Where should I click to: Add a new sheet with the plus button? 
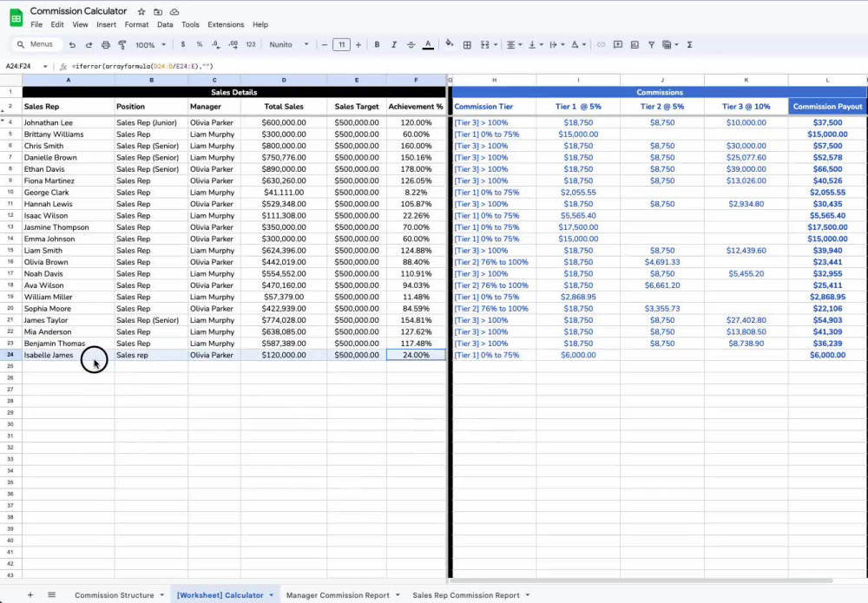[x=30, y=595]
